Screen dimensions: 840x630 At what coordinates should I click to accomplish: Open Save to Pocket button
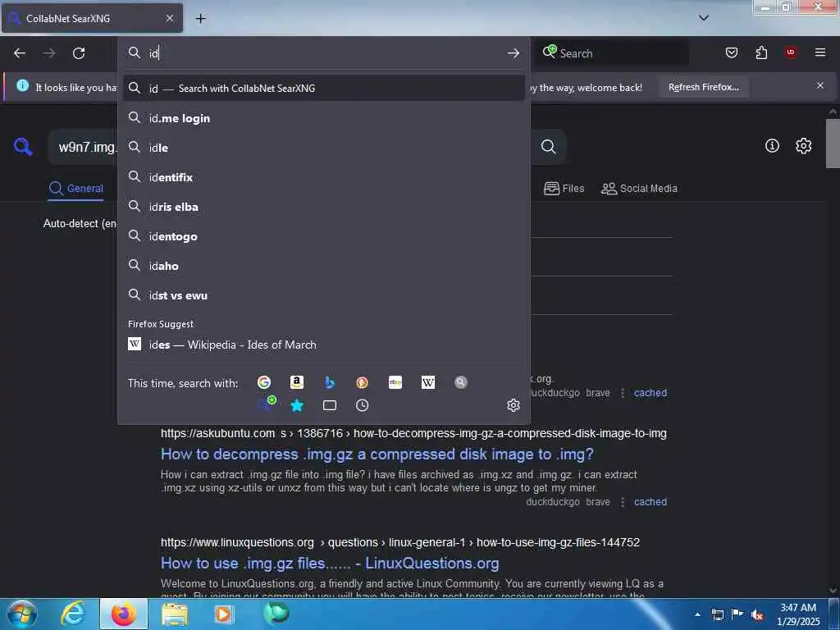point(731,52)
